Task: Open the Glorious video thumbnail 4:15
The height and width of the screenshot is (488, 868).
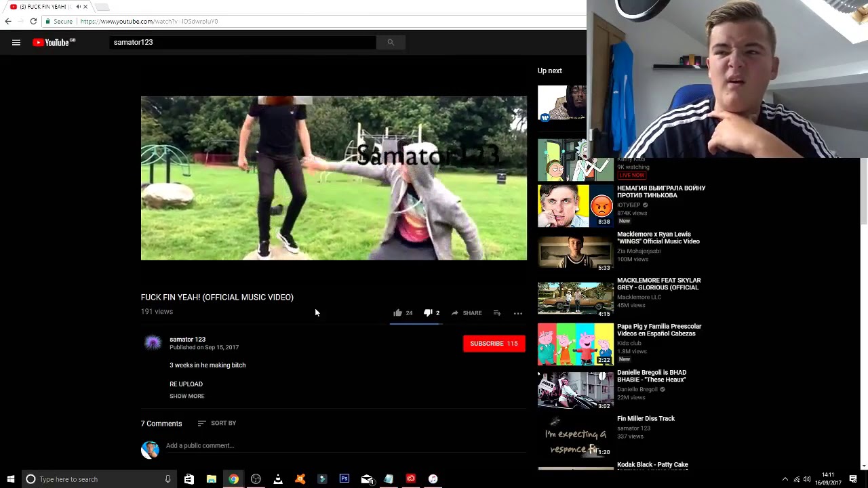Action: pyautogui.click(x=576, y=298)
